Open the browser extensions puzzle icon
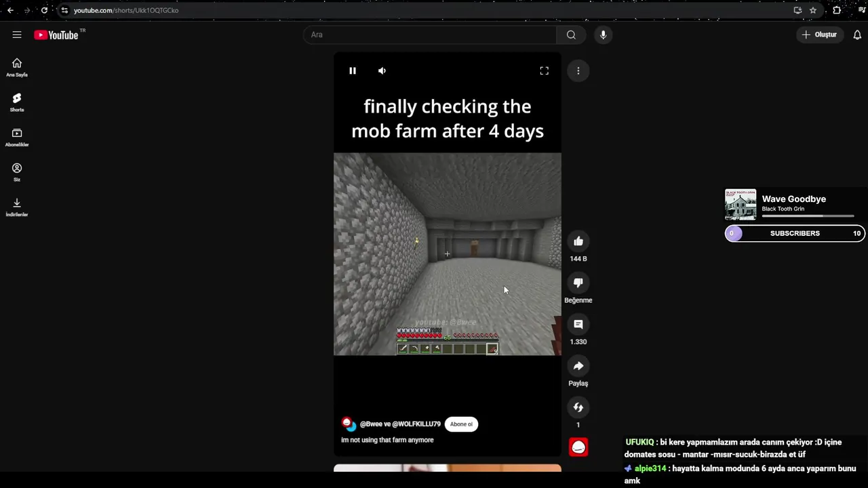 837,10
